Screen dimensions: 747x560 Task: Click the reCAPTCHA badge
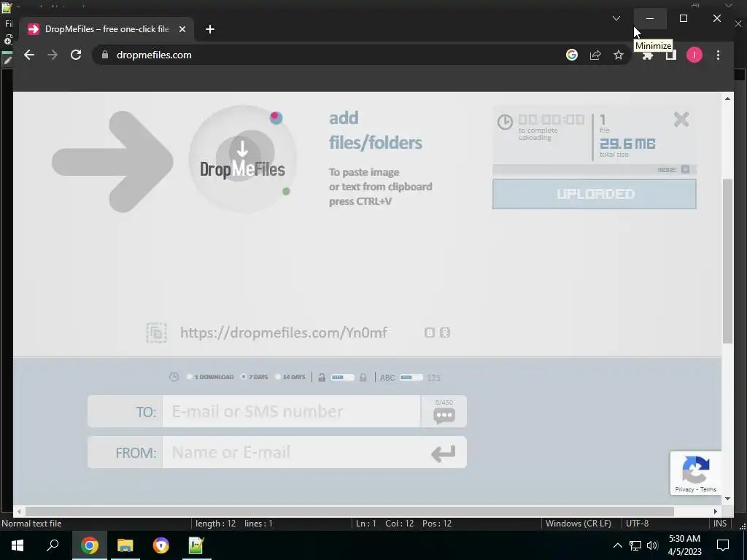pyautogui.click(x=695, y=472)
